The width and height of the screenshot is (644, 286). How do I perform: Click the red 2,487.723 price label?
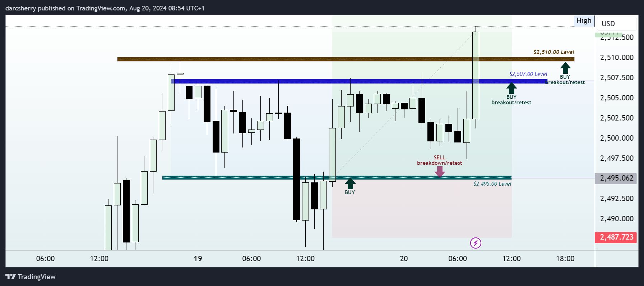[x=616, y=237]
